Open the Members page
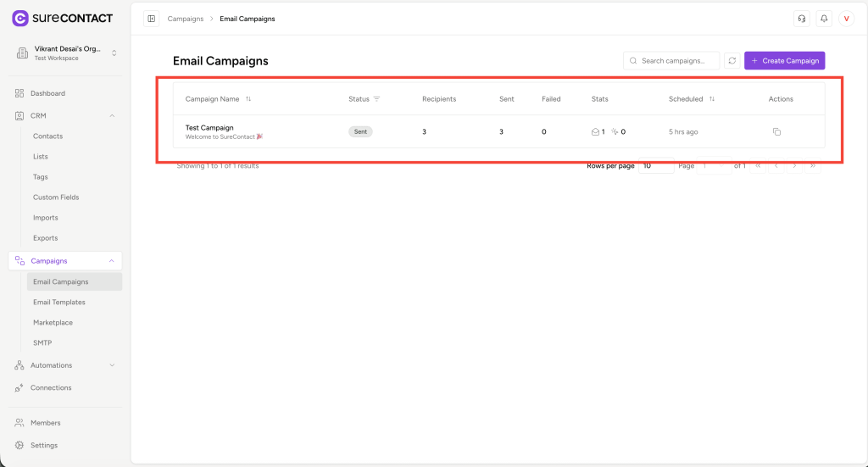The image size is (868, 467). click(46, 423)
